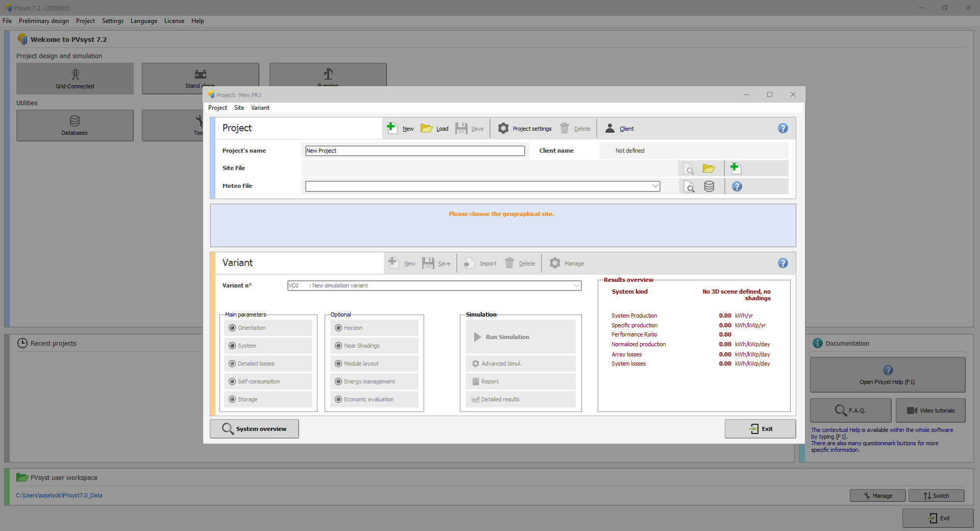The image size is (980, 531).
Task: Open the Project menu in project dialog
Action: (217, 108)
